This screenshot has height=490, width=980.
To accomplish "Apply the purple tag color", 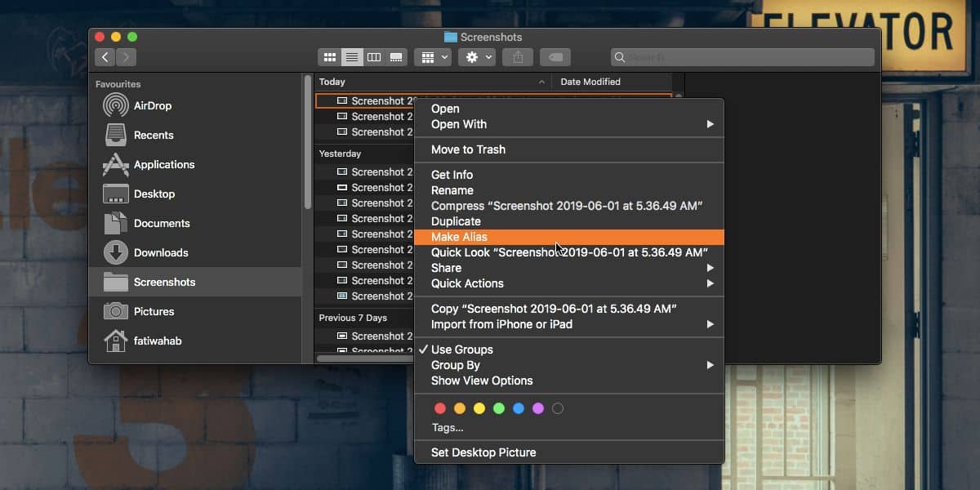I will tap(538, 408).
